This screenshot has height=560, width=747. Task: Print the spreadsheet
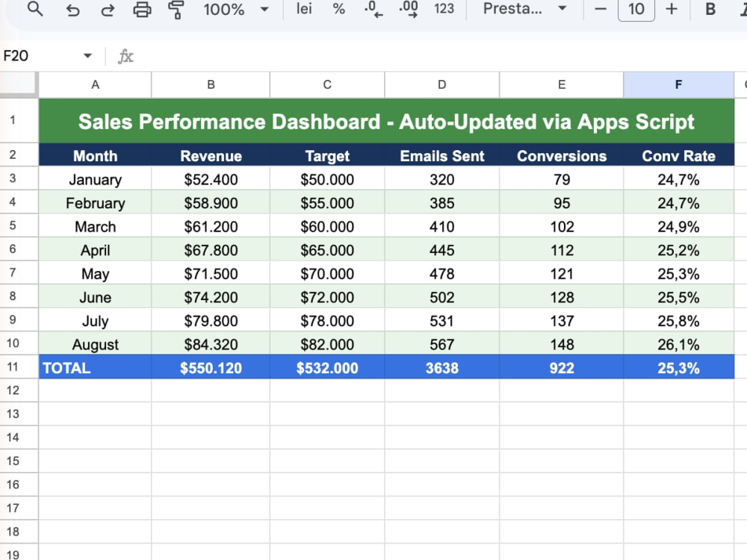tap(142, 10)
